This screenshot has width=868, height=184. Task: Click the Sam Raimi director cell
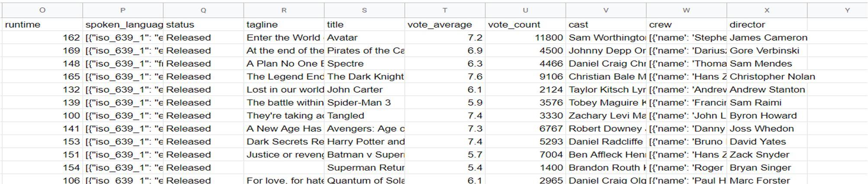[x=767, y=103]
